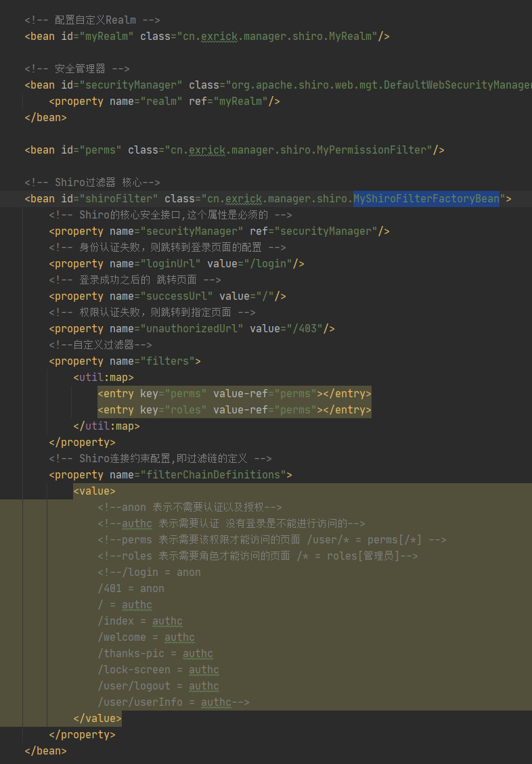
Task: Click the comment 'Shiro连接约束配置,即过滤链的定义'
Action: (x=160, y=459)
